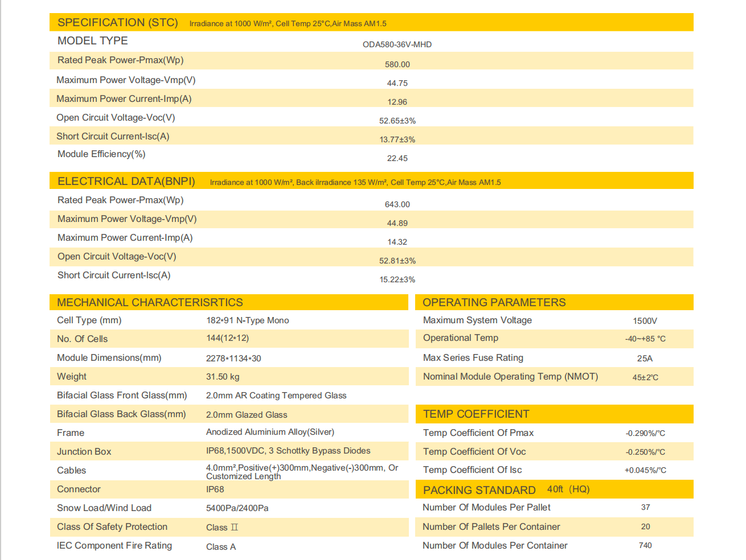Screen dimensions: 746x560
Task: Click the 'SPECIFICATION (STC)' section heading
Action: (118, 23)
